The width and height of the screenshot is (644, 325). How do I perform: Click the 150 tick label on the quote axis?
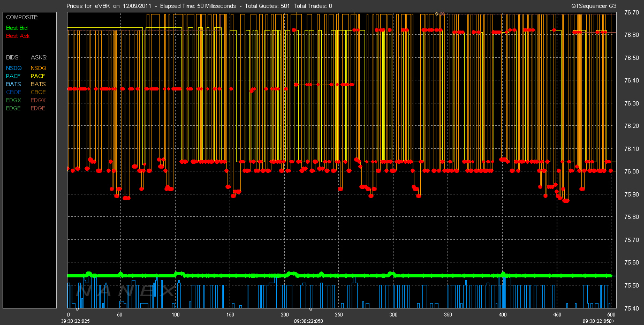click(230, 314)
